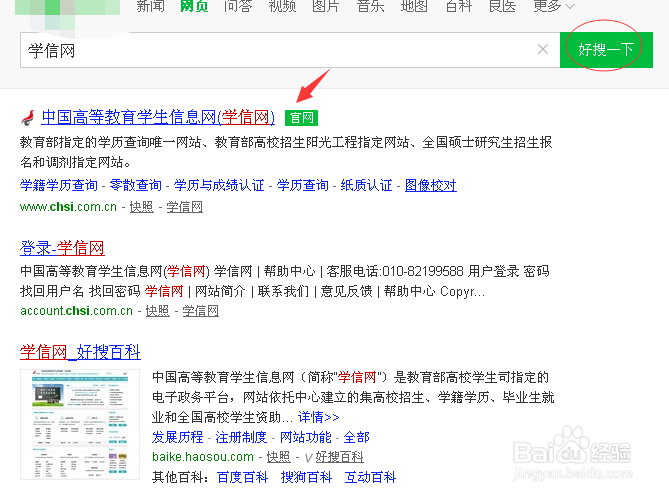
Task: Open the 搜狗百科 link
Action: 306,477
